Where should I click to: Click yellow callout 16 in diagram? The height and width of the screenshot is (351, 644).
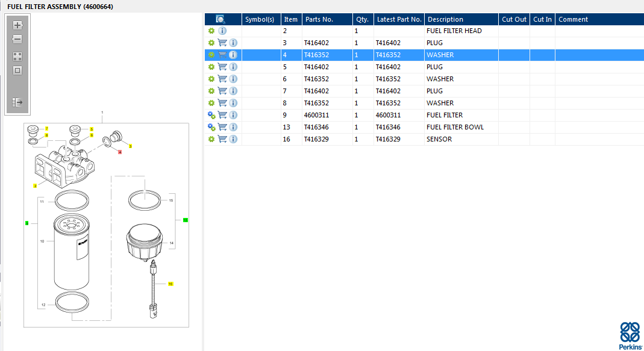(x=170, y=284)
